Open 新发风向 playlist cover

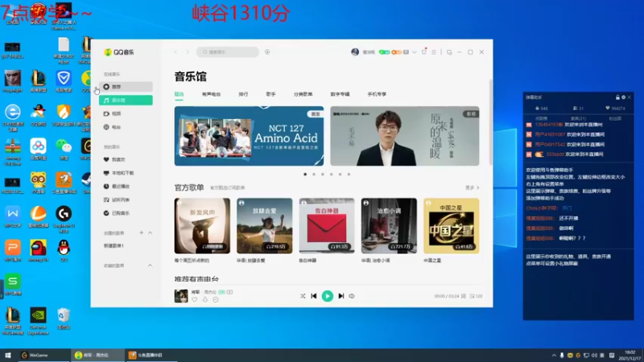(202, 226)
